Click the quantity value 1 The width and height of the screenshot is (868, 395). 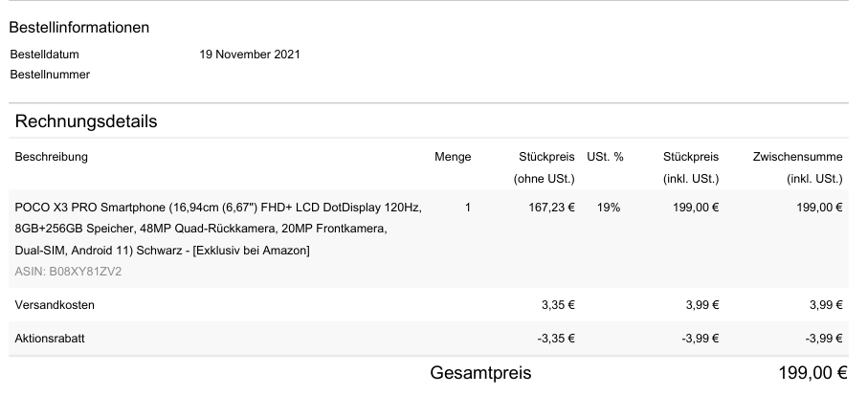(467, 207)
